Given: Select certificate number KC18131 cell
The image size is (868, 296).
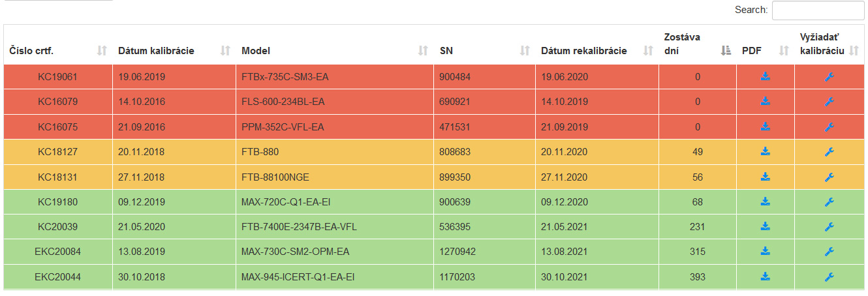Looking at the screenshot, I should click(58, 177).
